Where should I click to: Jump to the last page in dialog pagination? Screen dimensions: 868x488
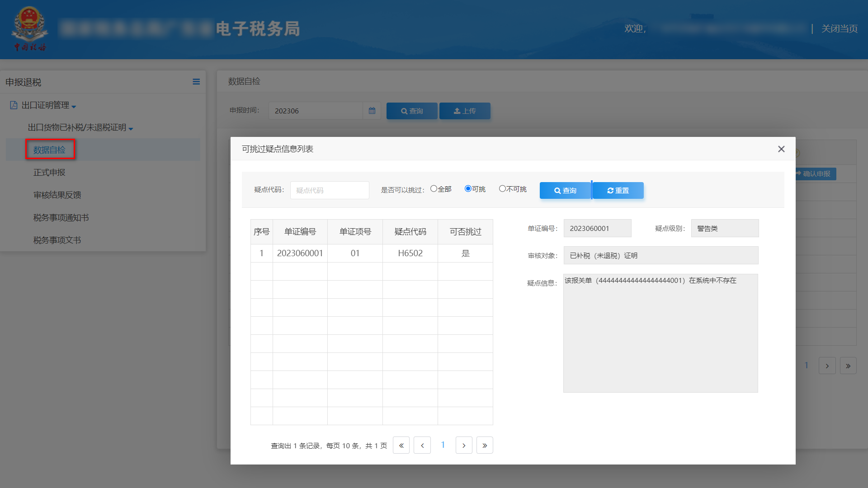point(485,446)
